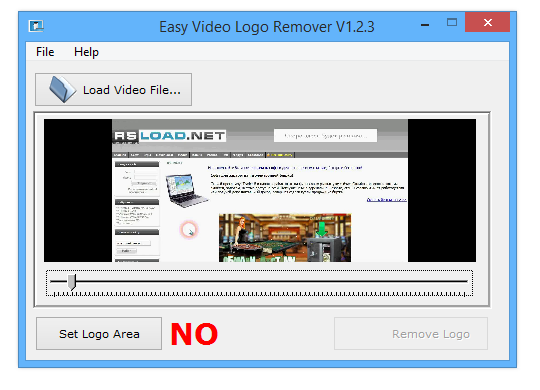Image resolution: width=540 pixels, height=390 pixels.
Task: Click the RSLOAD.NET logo in preview
Action: 170,135
